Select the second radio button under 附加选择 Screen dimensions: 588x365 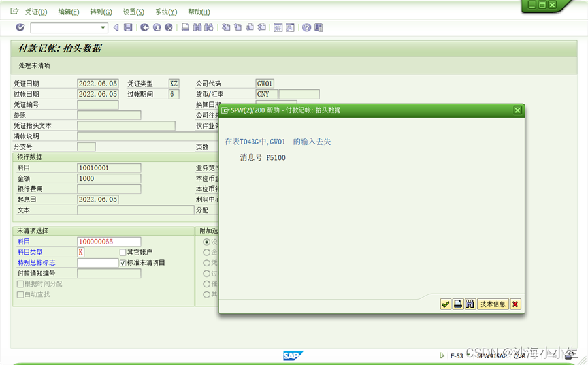pos(206,252)
